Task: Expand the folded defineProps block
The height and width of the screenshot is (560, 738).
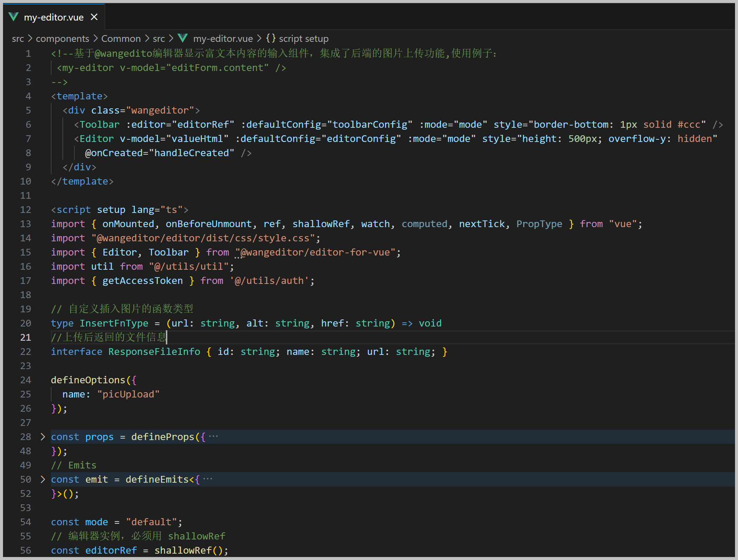Action: pos(43,437)
